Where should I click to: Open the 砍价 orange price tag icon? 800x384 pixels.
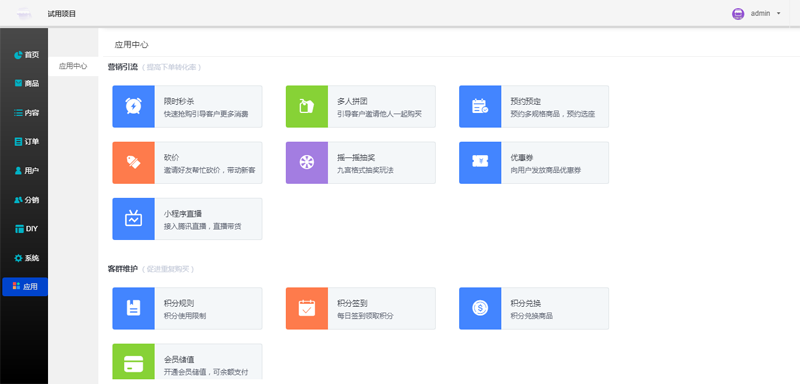(x=133, y=163)
